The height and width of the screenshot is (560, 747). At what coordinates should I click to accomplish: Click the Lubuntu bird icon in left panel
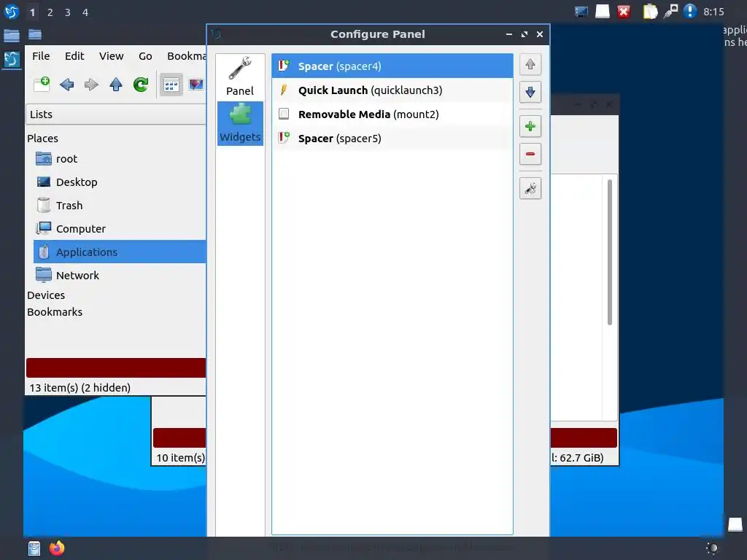click(12, 60)
